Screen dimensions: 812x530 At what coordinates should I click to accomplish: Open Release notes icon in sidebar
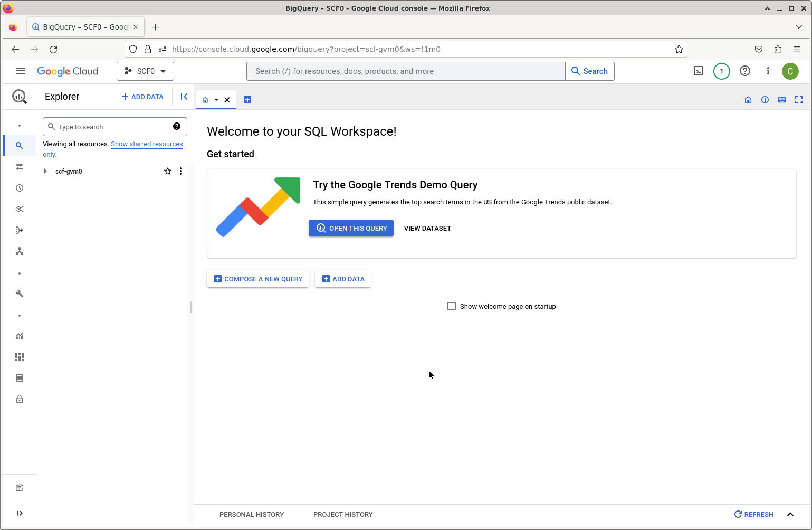[20, 488]
